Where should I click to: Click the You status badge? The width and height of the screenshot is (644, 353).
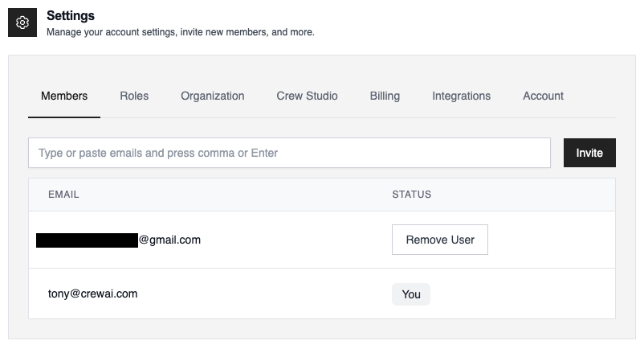click(410, 294)
